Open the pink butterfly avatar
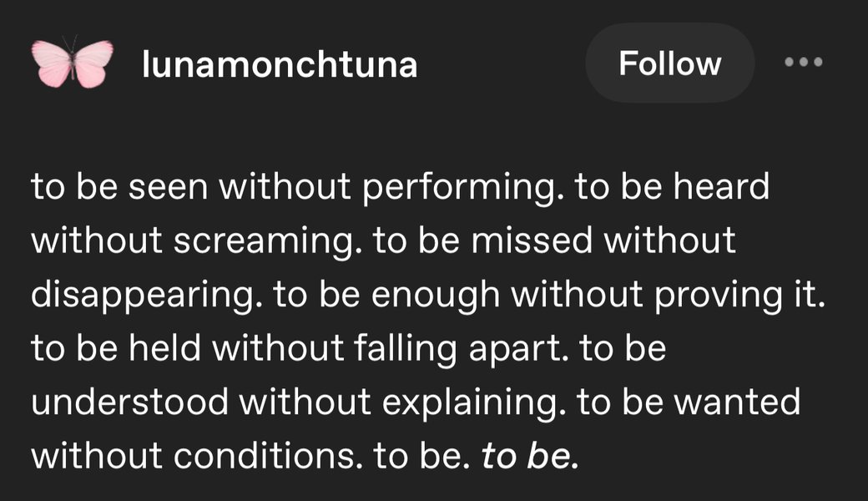This screenshot has height=501, width=868. [x=72, y=63]
